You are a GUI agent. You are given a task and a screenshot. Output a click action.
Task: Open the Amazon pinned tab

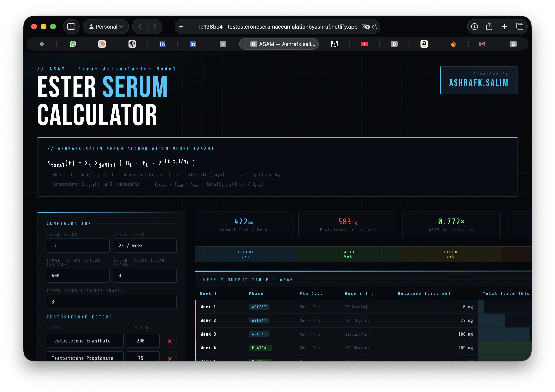click(x=424, y=44)
